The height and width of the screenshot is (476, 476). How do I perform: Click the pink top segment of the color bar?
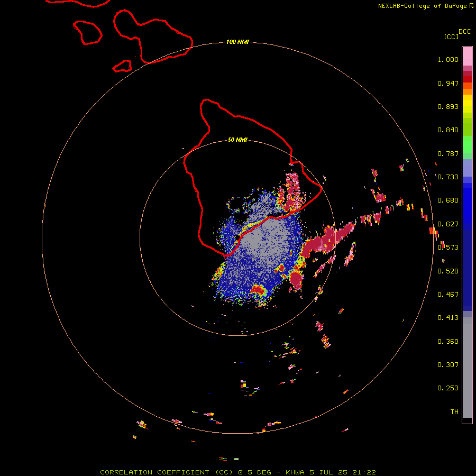(x=467, y=57)
